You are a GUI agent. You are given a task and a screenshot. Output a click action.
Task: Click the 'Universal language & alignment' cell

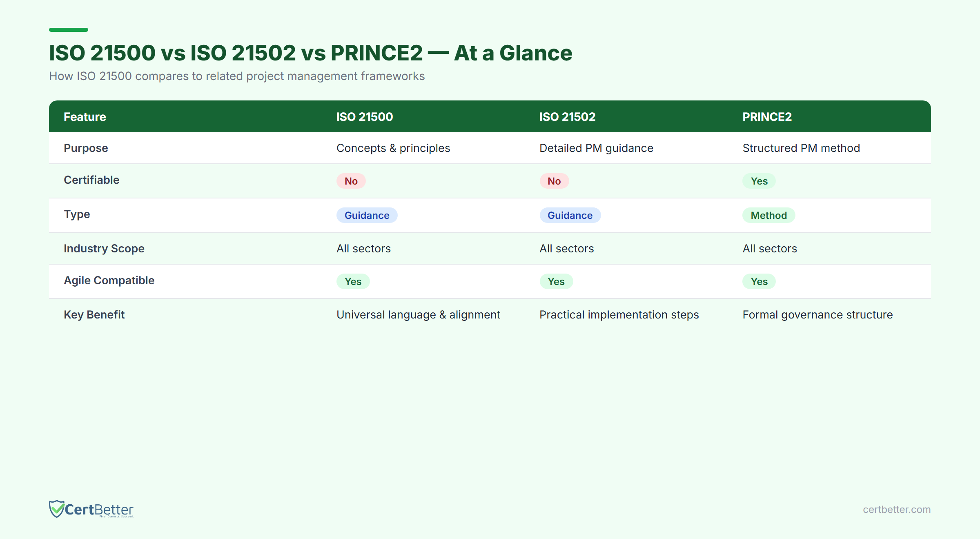tap(418, 315)
